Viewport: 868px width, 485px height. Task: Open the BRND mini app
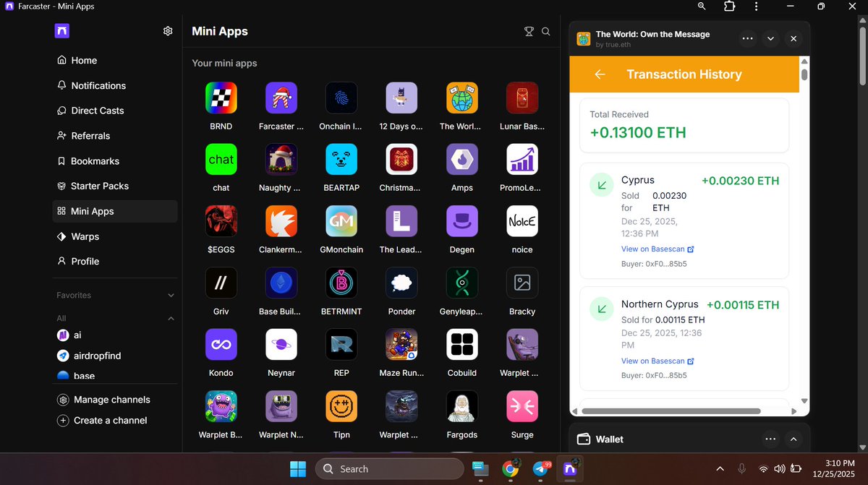pyautogui.click(x=221, y=98)
